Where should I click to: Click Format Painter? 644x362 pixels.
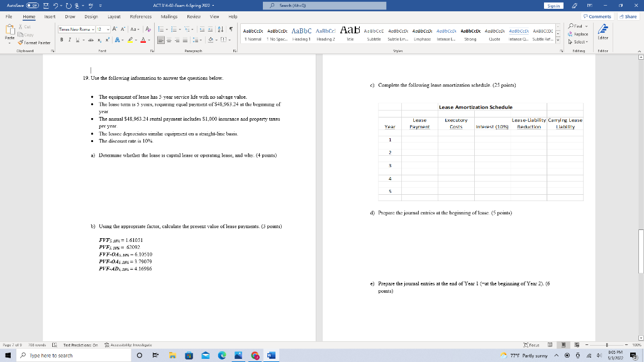pos(35,43)
